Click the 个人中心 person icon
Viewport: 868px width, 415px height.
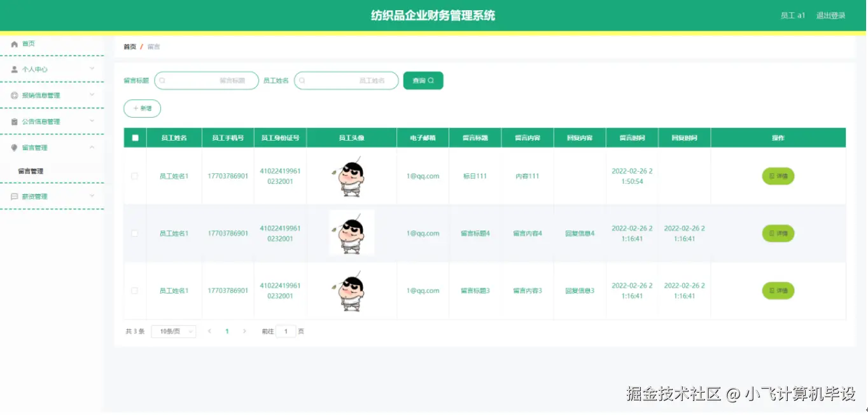[x=14, y=69]
